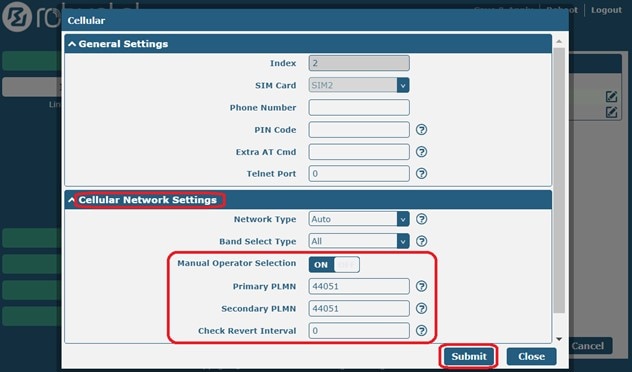
Task: Focus the Primary PLMN input field
Action: [359, 287]
